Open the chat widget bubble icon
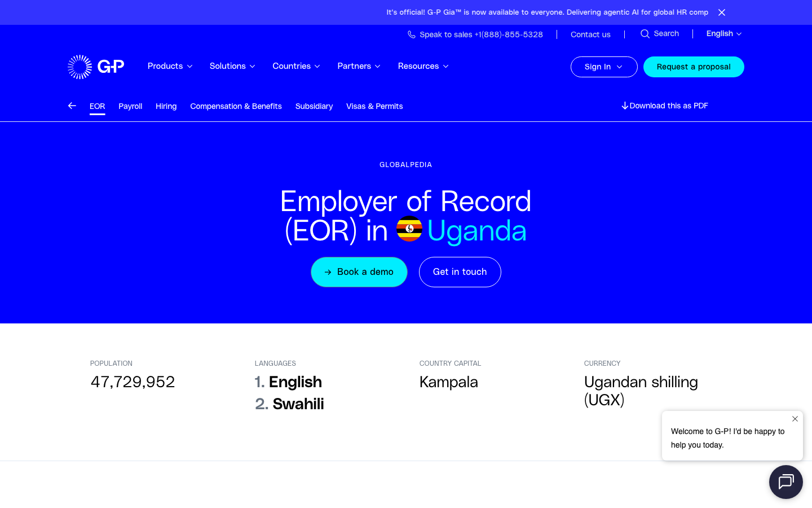 tap(786, 482)
